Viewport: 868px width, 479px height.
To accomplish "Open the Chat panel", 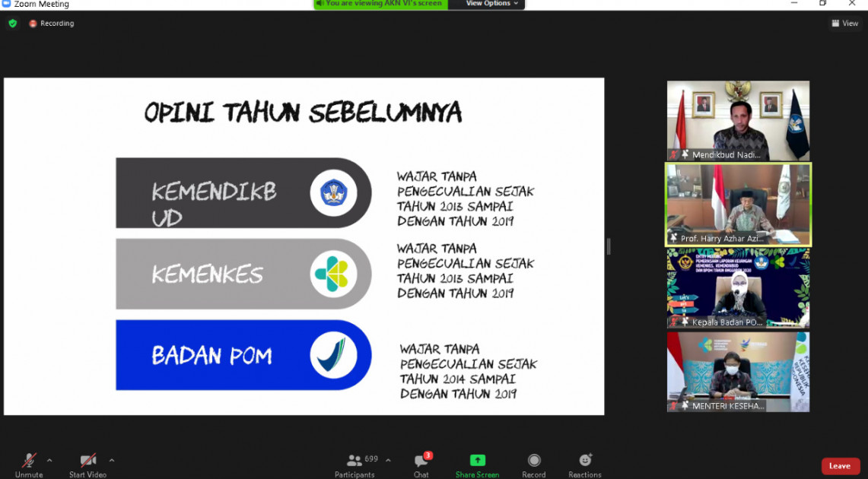I will point(421,465).
